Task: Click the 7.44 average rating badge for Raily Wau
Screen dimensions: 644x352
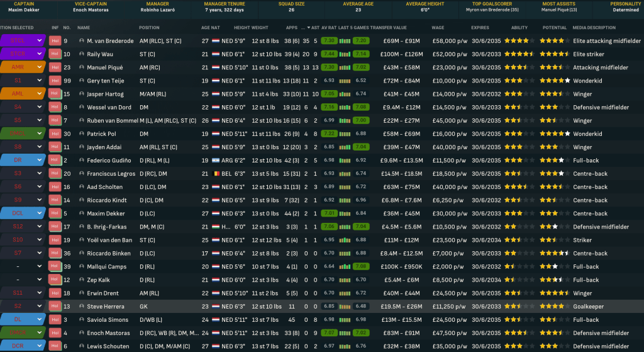Action: point(328,54)
